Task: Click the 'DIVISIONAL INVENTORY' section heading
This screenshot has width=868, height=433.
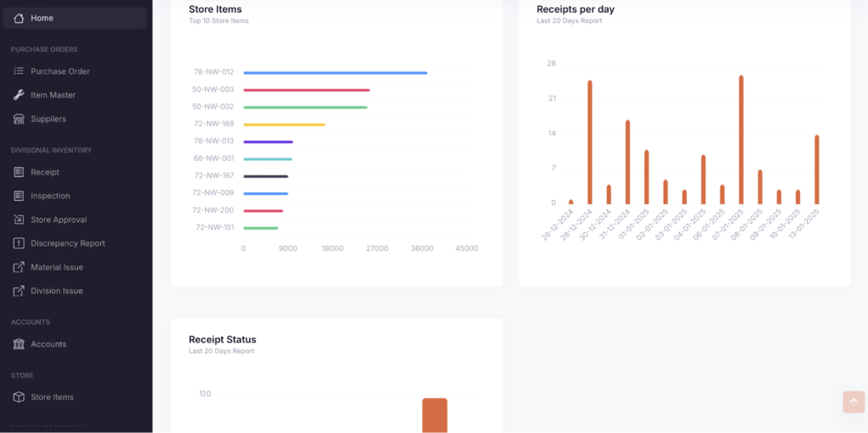Action: 52,150
